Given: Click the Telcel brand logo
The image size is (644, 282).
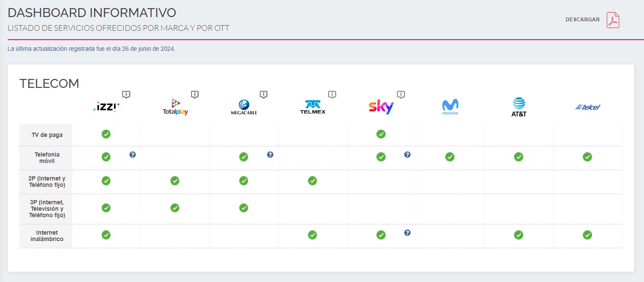Looking at the screenshot, I should [588, 107].
